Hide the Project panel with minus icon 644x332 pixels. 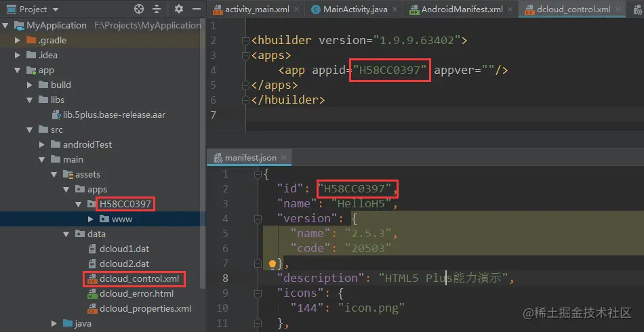(x=197, y=9)
